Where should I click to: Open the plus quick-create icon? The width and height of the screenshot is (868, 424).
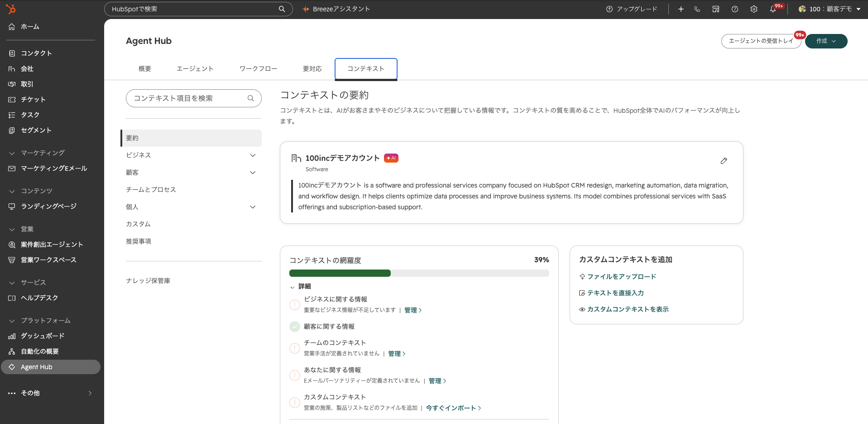pos(681,9)
